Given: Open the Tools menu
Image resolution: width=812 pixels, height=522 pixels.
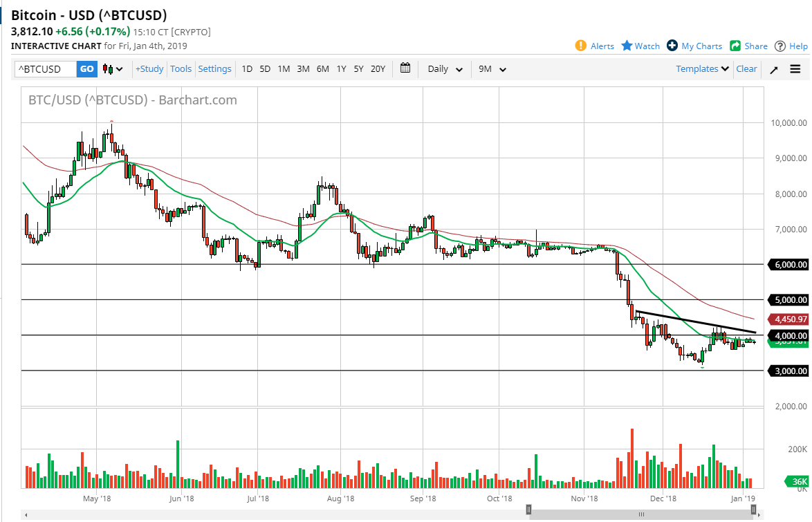Looking at the screenshot, I should tap(181, 68).
